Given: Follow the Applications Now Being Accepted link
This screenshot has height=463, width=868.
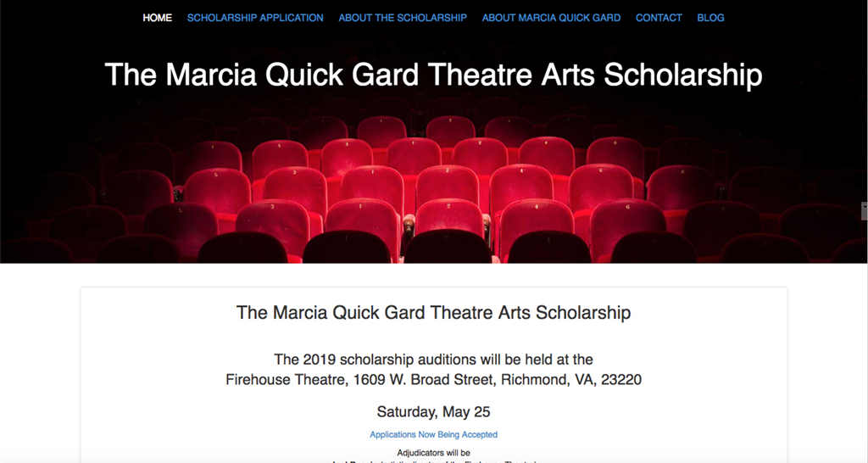Looking at the screenshot, I should pos(433,435).
